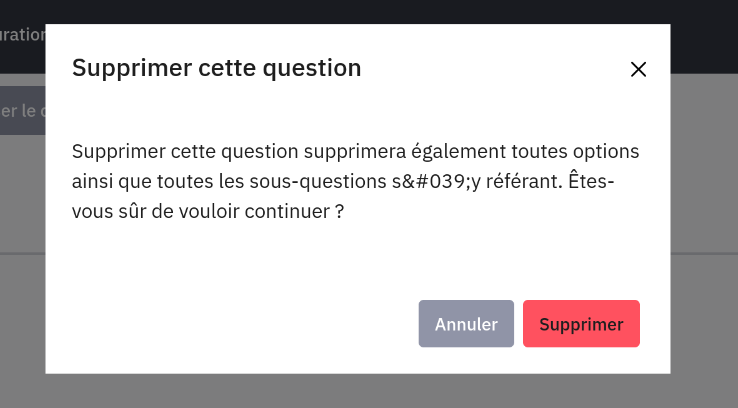
Task: Click the dark header bar right of dialog
Action: click(x=703, y=35)
